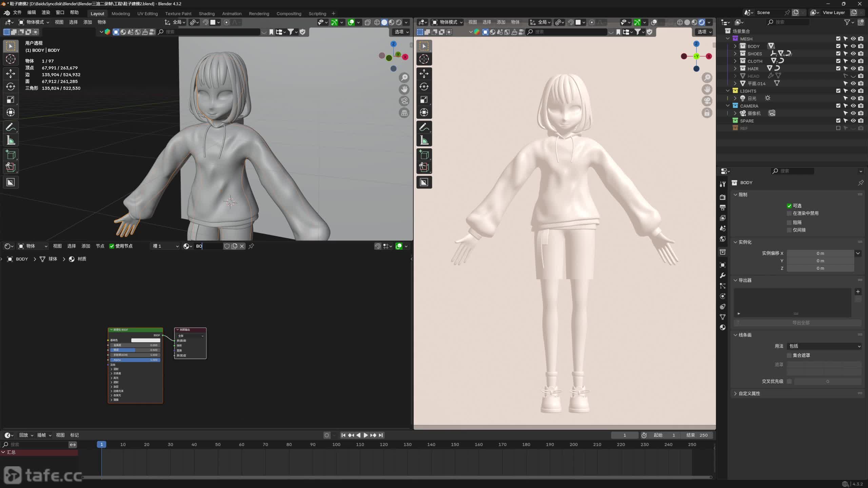Switch perspective/orthographic grid icon in left viewport
Image resolution: width=868 pixels, height=488 pixels.
coord(404,113)
